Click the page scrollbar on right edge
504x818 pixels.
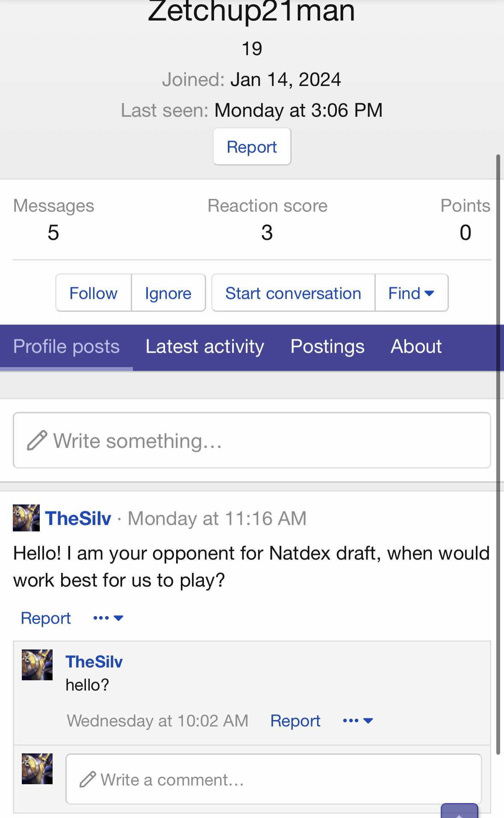498,453
